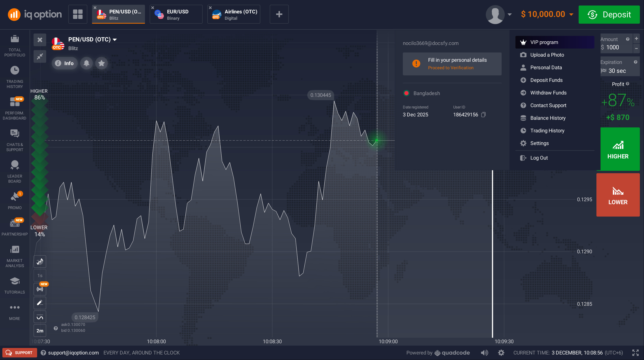
Task: Toggle the live signals broadcast button
Action: (x=40, y=289)
